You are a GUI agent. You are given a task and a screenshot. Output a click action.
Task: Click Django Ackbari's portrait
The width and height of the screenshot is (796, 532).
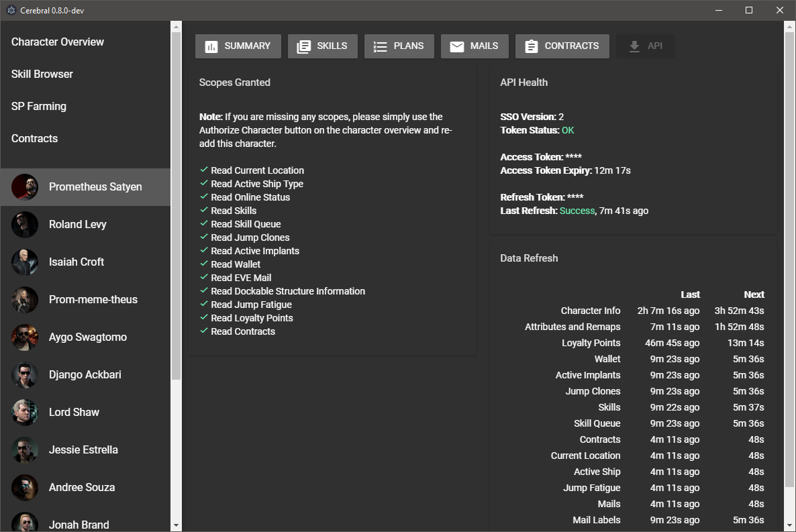pyautogui.click(x=25, y=374)
